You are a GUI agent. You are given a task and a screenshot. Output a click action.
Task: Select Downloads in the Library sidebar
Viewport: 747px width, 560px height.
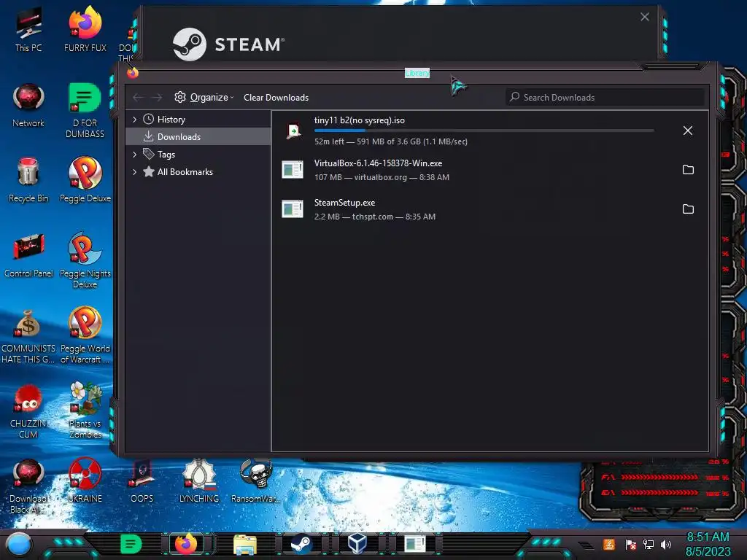[198, 136]
